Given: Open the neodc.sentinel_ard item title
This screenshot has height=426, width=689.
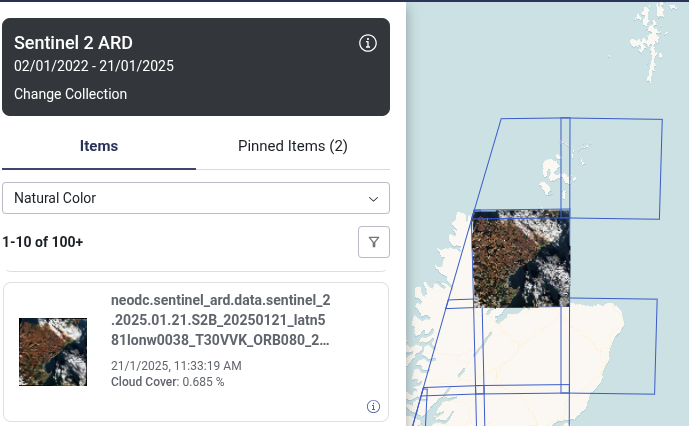Looking at the screenshot, I should click(x=220, y=320).
